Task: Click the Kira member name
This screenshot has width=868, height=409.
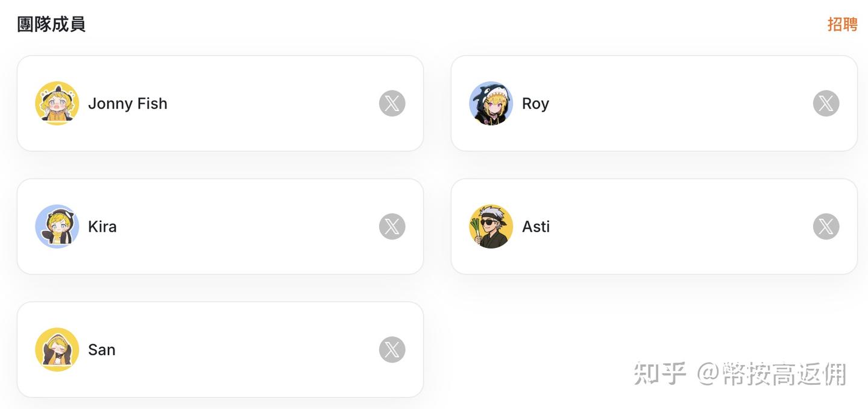Action: 102,227
